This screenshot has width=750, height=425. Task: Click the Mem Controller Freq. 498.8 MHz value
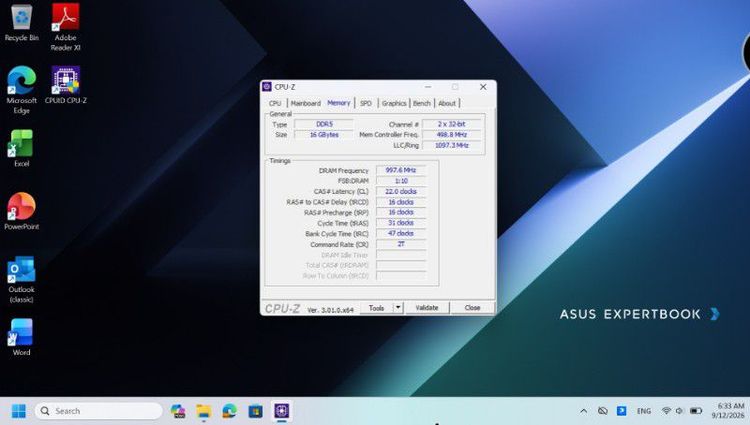point(452,134)
